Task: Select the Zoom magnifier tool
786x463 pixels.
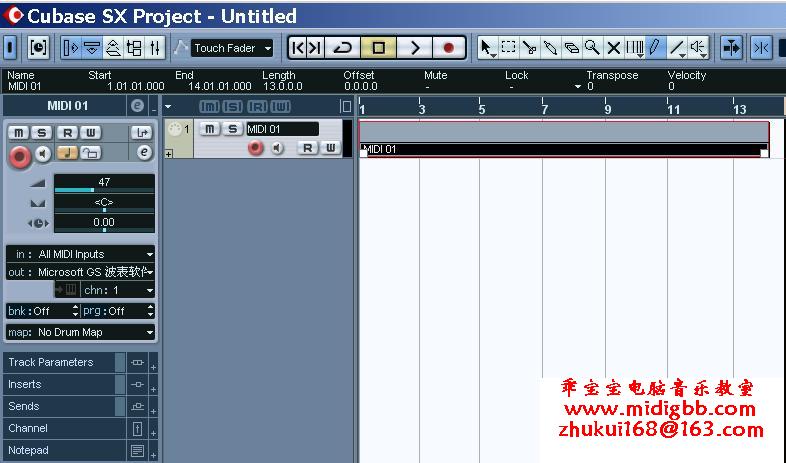Action: [x=593, y=48]
